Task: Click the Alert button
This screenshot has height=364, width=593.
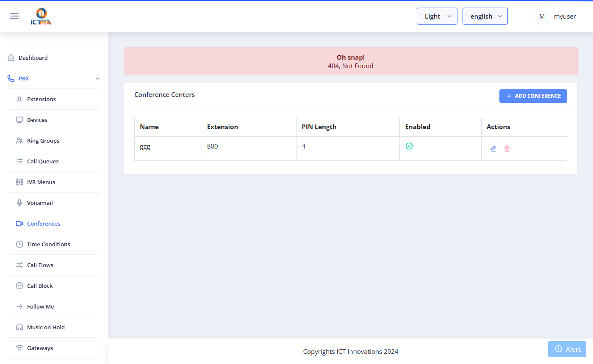Action: [x=567, y=349]
